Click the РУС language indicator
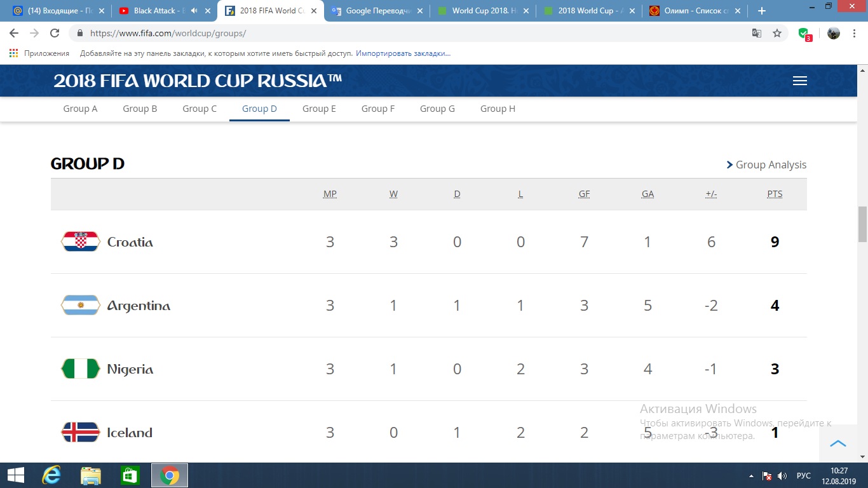Image resolution: width=868 pixels, height=488 pixels. tap(804, 476)
